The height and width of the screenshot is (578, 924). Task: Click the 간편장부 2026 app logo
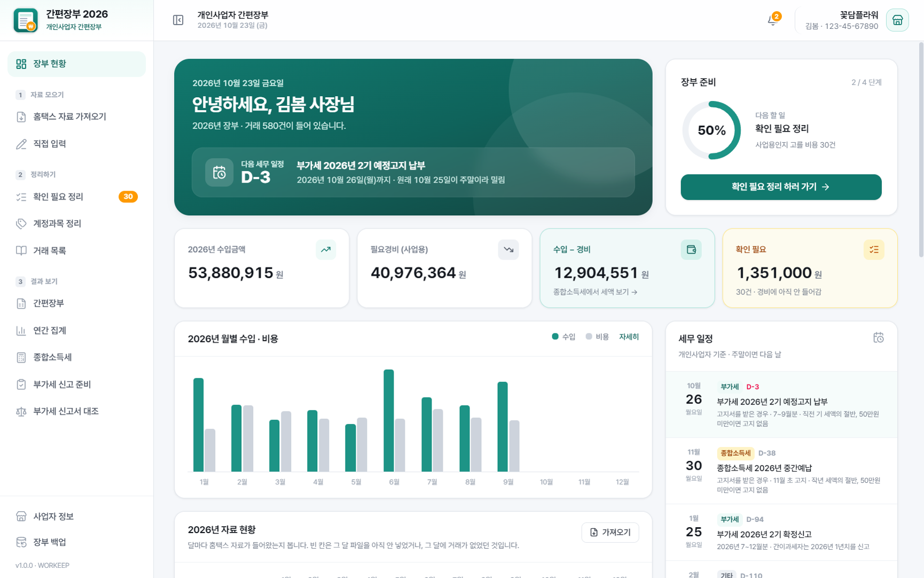[26, 20]
